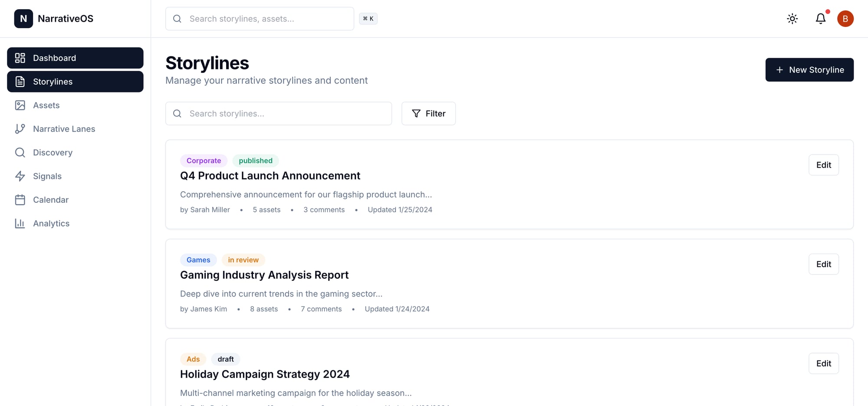Viewport: 868px width, 406px height.
Task: Edit Gaming Industry Analysis Report
Action: (823, 264)
